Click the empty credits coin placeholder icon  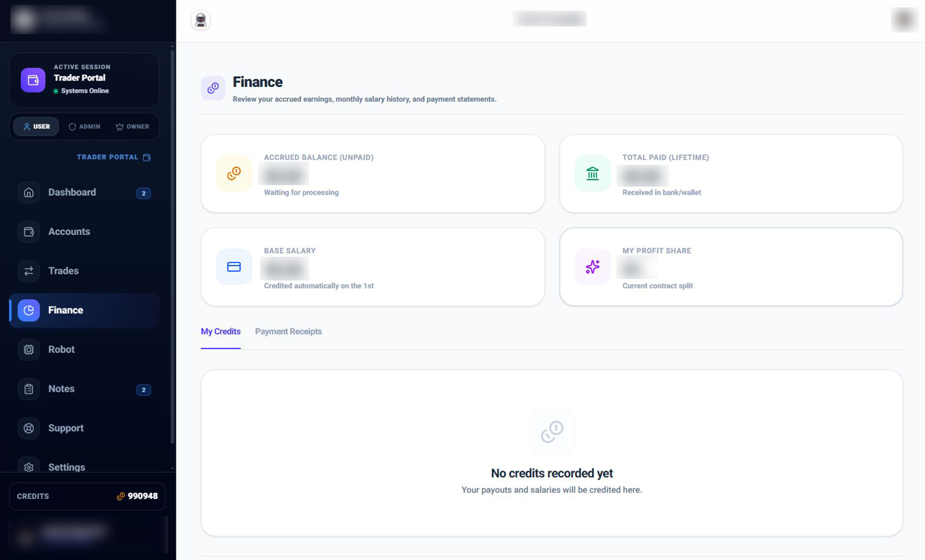pos(552,432)
